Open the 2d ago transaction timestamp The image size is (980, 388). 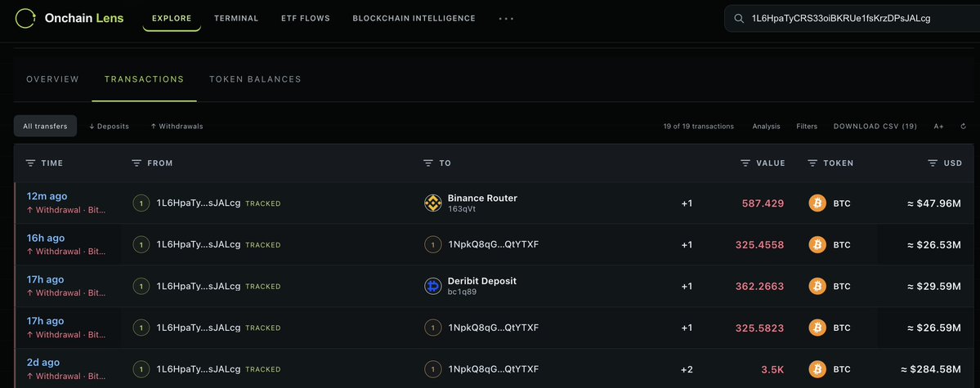pos(43,363)
